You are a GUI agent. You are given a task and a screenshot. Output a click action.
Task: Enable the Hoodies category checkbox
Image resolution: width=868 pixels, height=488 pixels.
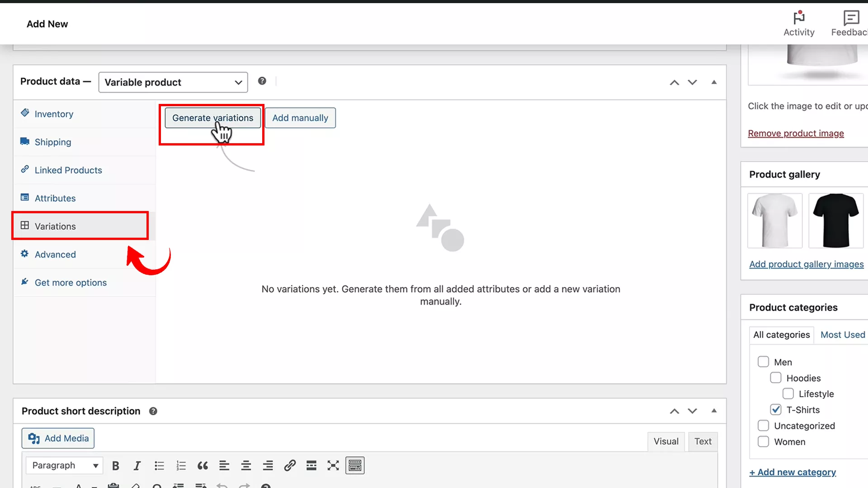tap(776, 377)
